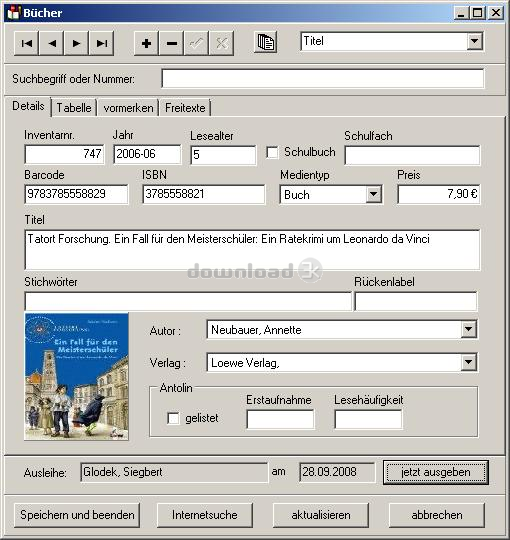This screenshot has width=510, height=540.
Task: Click the jetzt ausgeben button
Action: [436, 472]
